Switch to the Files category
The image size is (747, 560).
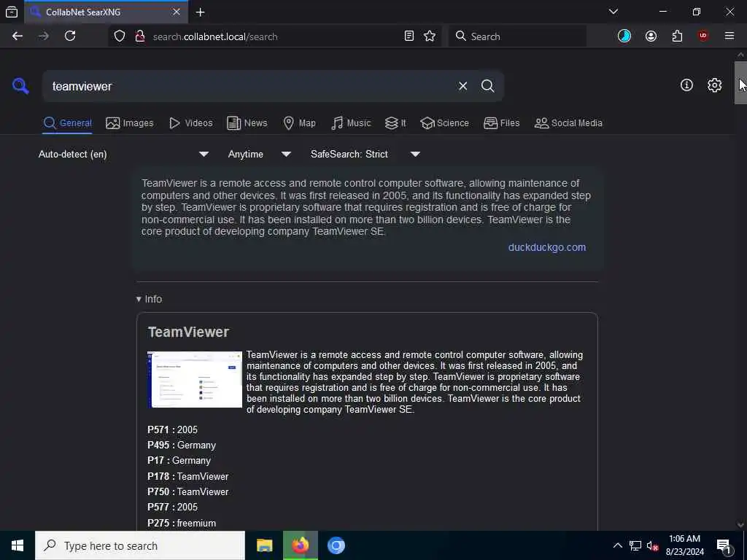pyautogui.click(x=501, y=122)
